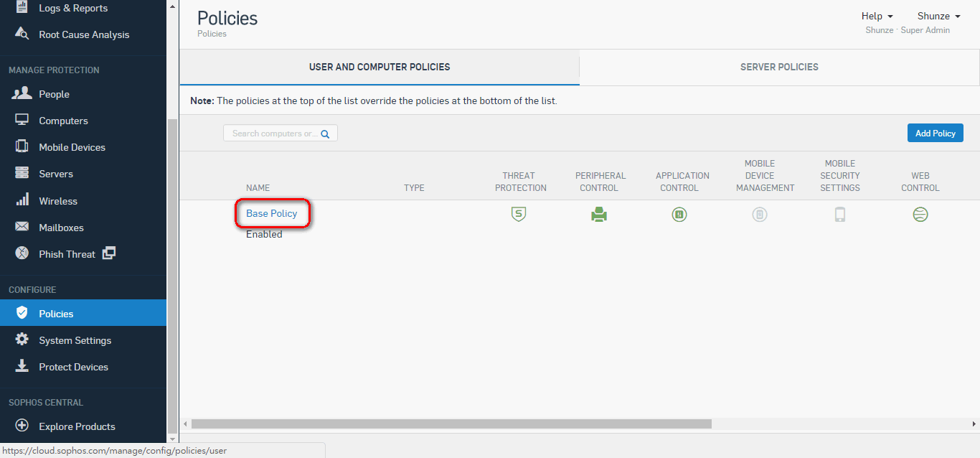This screenshot has height=458, width=980.
Task: Open the Base Policy link
Action: coord(271,213)
